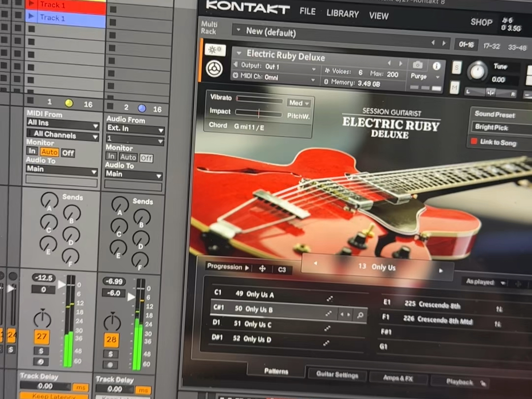This screenshot has width=532, height=399.
Task: Set track 1 Monitor to Auto
Action: (50, 152)
